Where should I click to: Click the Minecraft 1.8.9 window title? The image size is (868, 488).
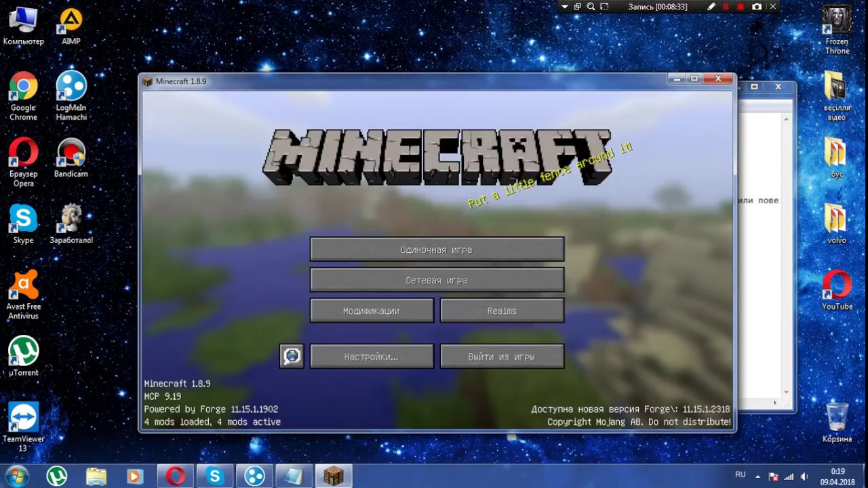click(180, 81)
